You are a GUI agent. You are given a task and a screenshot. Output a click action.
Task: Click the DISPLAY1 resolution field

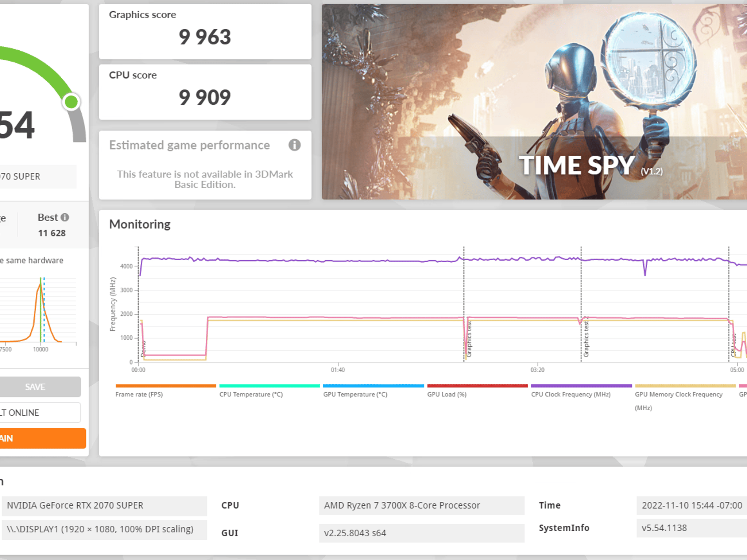click(100, 529)
